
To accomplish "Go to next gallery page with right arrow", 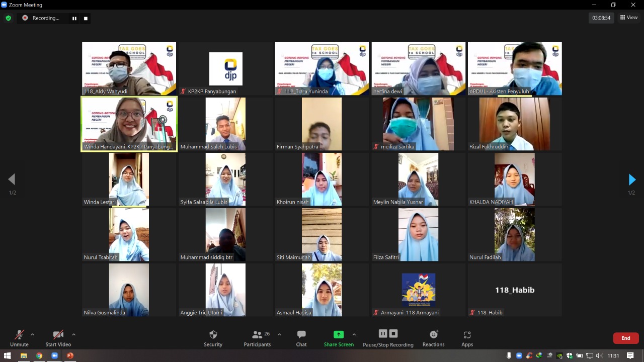I will click(632, 179).
